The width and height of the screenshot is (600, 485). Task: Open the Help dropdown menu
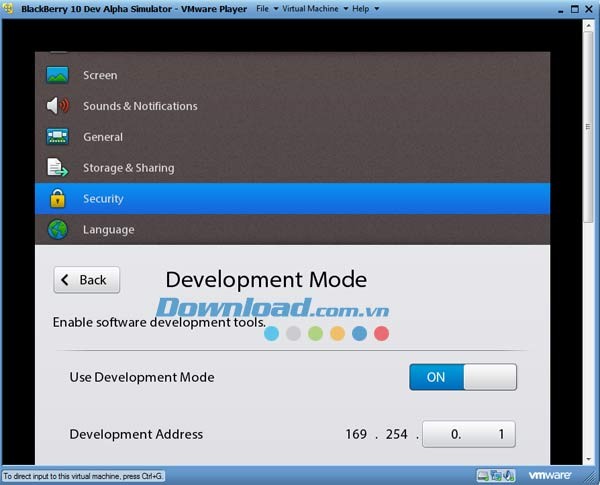tap(364, 8)
